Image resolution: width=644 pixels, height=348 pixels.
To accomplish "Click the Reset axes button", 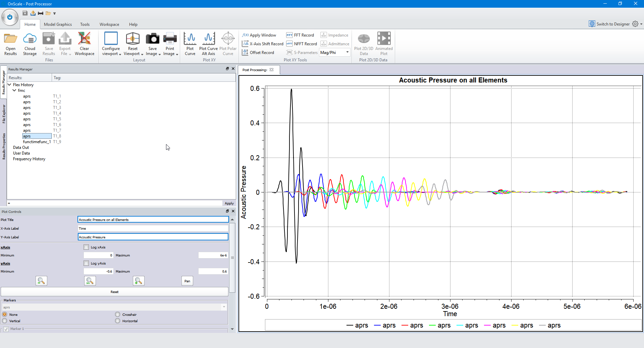I will click(114, 292).
